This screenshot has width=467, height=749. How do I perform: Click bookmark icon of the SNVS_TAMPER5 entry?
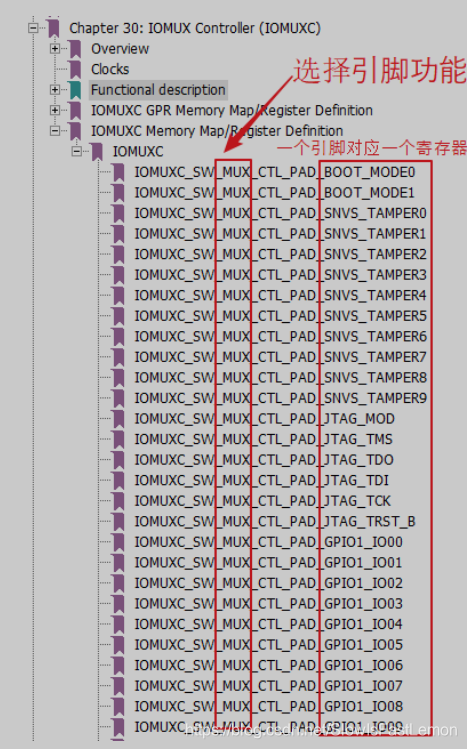118,316
